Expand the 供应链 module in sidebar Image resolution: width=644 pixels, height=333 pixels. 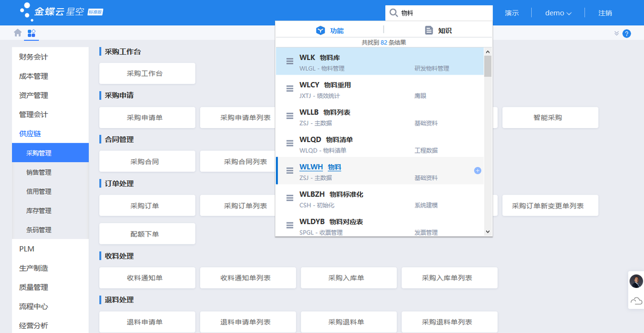[x=30, y=134]
